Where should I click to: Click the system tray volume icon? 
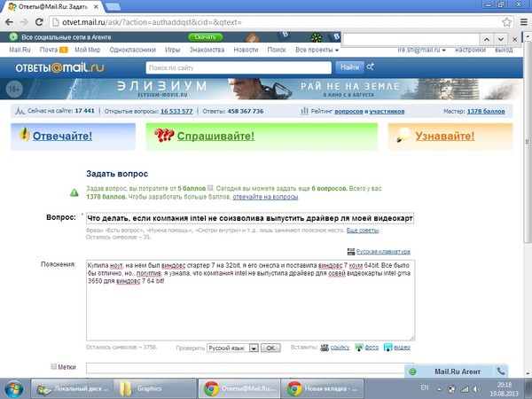coord(476,389)
